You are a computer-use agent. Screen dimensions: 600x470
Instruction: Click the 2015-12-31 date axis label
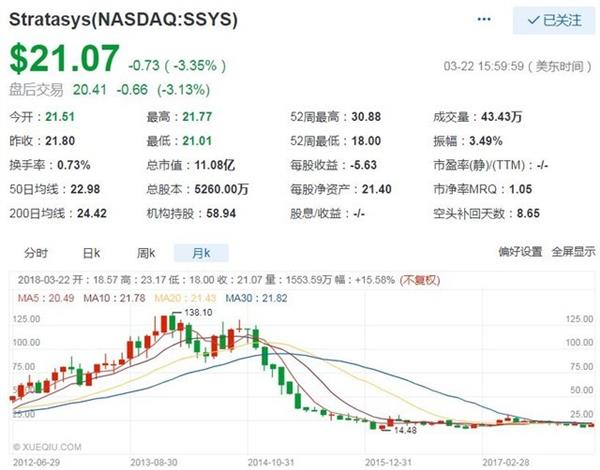coord(388,462)
